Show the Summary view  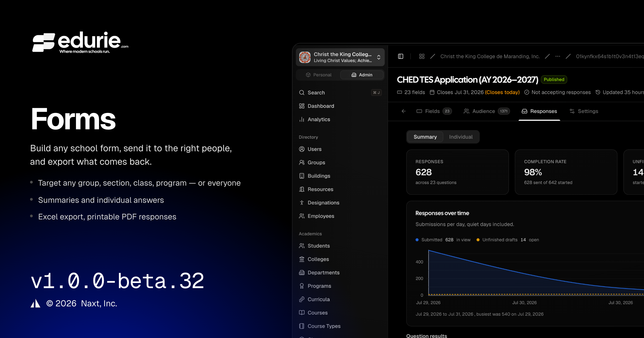[425, 137]
